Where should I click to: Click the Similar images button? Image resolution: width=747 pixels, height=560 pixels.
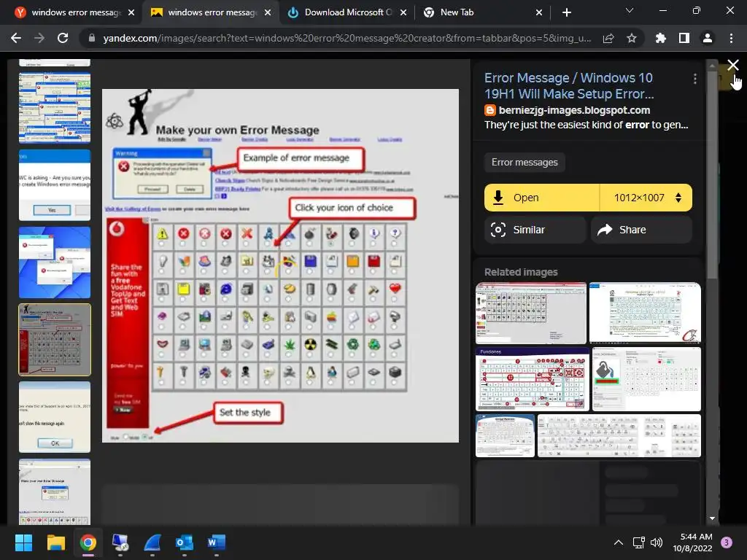click(x=535, y=230)
